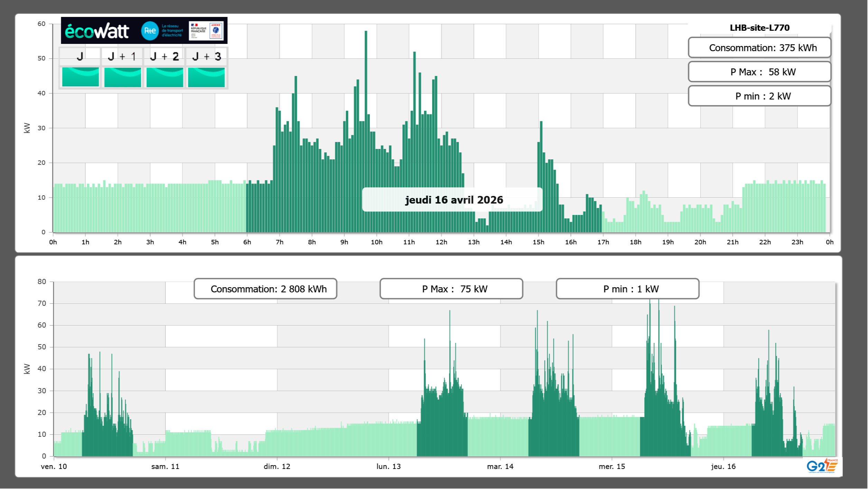Image resolution: width=868 pixels, height=489 pixels.
Task: Click the green signal under J + 3
Action: [x=206, y=77]
